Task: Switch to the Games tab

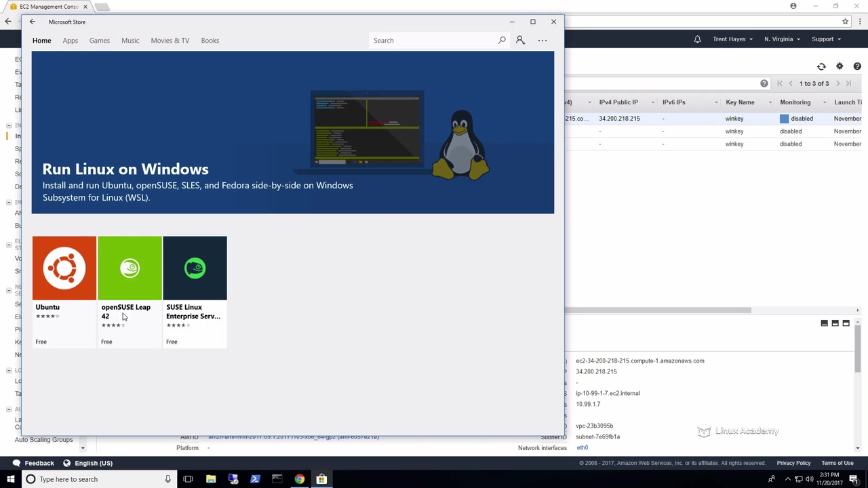Action: tap(99, 41)
